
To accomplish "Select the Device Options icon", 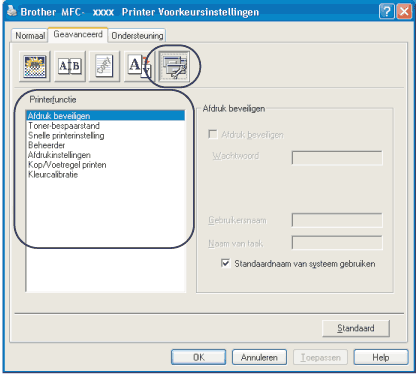I will coord(175,66).
